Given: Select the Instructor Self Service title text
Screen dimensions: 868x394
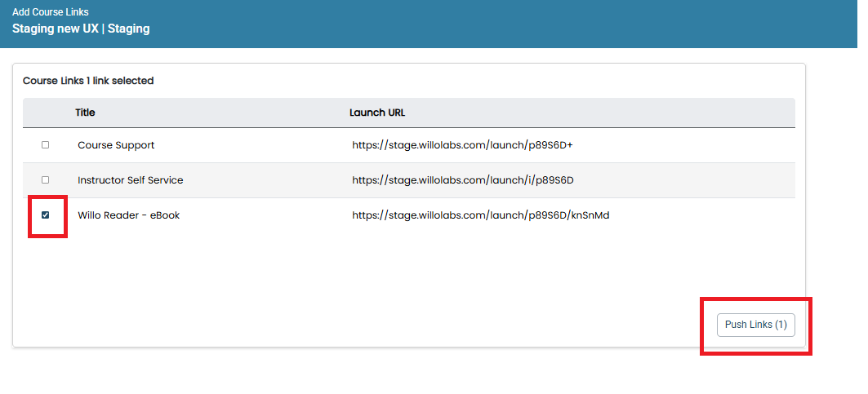Looking at the screenshot, I should (131, 179).
